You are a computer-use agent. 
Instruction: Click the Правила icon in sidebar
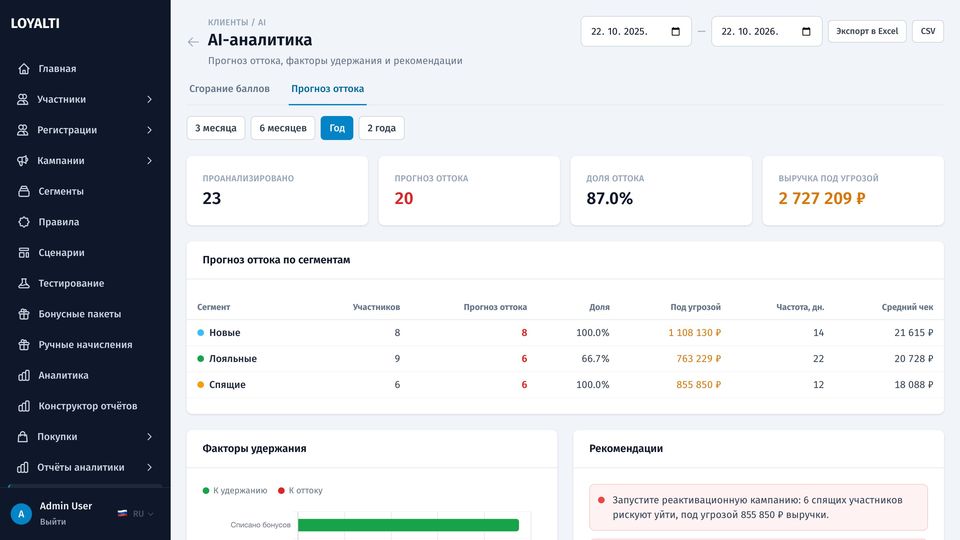coord(24,222)
